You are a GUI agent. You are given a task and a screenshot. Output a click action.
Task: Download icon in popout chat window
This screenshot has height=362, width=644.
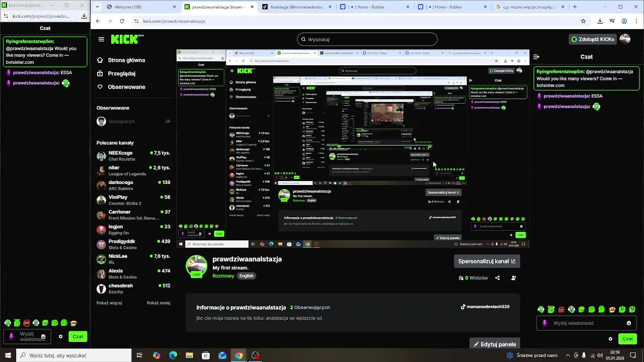84,16
